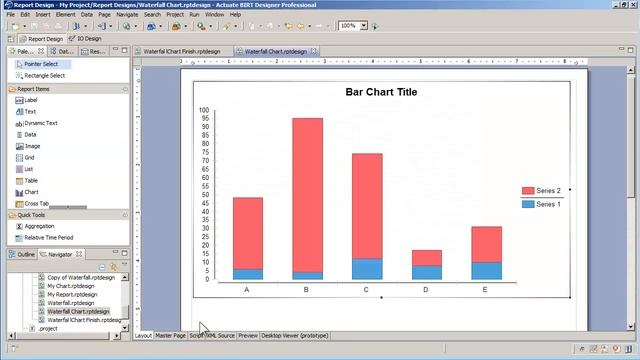Open the Insert menu

(x=43, y=15)
